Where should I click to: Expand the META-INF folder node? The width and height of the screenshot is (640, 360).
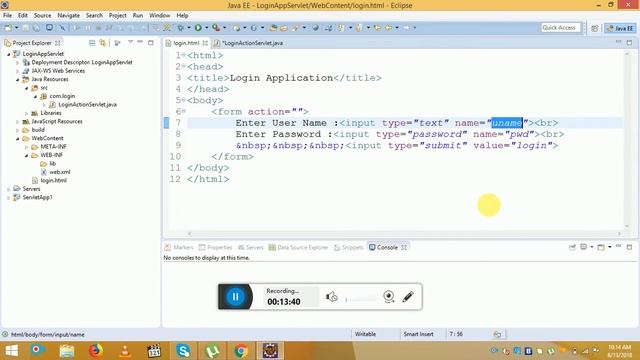pos(27,147)
